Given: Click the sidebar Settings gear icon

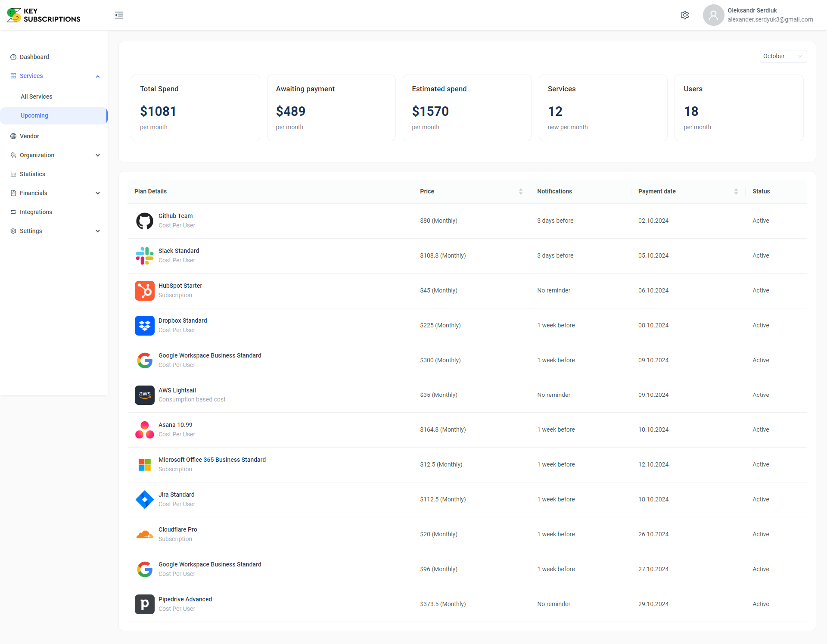Looking at the screenshot, I should [x=13, y=231].
